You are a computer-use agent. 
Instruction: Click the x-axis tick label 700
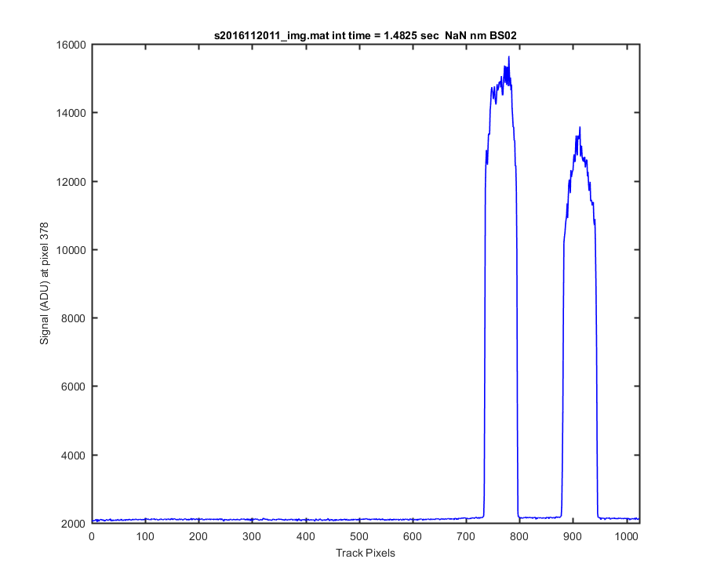click(466, 536)
